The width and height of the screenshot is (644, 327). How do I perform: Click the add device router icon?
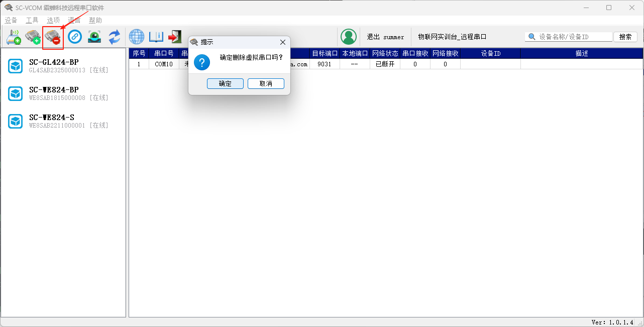point(14,37)
